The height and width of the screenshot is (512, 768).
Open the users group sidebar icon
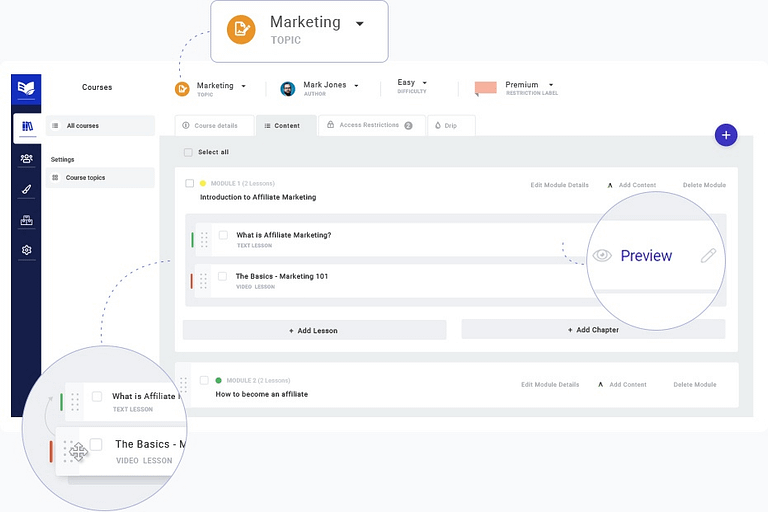click(x=27, y=158)
